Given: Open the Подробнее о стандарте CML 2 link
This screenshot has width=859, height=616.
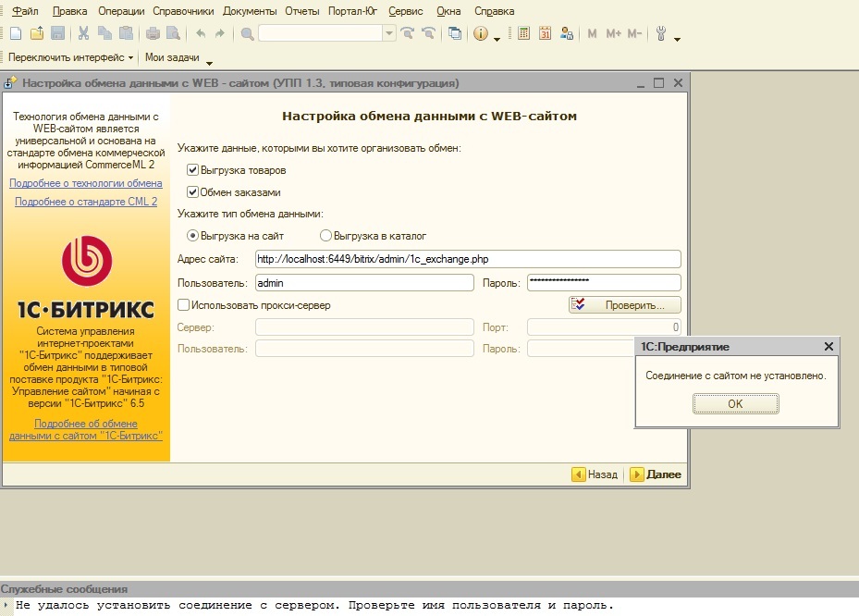Looking at the screenshot, I should [86, 202].
